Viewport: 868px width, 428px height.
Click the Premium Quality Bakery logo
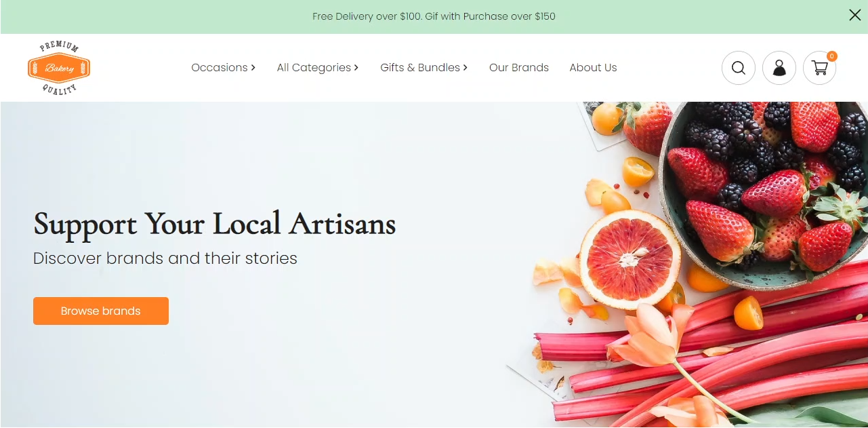(x=59, y=68)
